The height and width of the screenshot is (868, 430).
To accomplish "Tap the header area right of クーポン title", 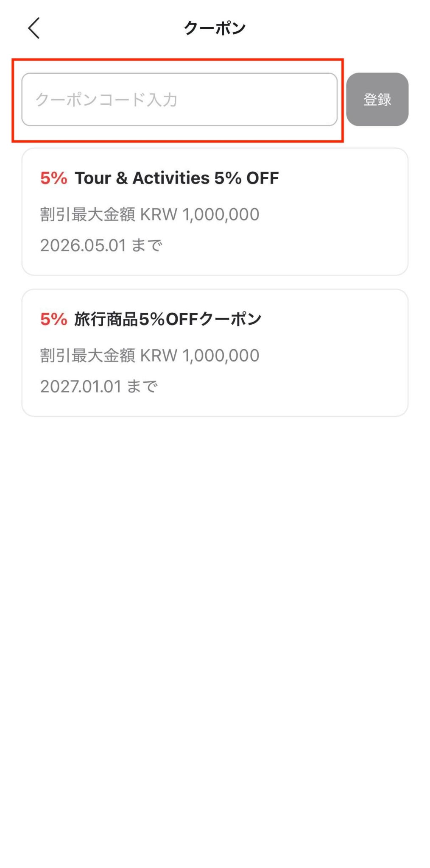I will click(x=339, y=28).
